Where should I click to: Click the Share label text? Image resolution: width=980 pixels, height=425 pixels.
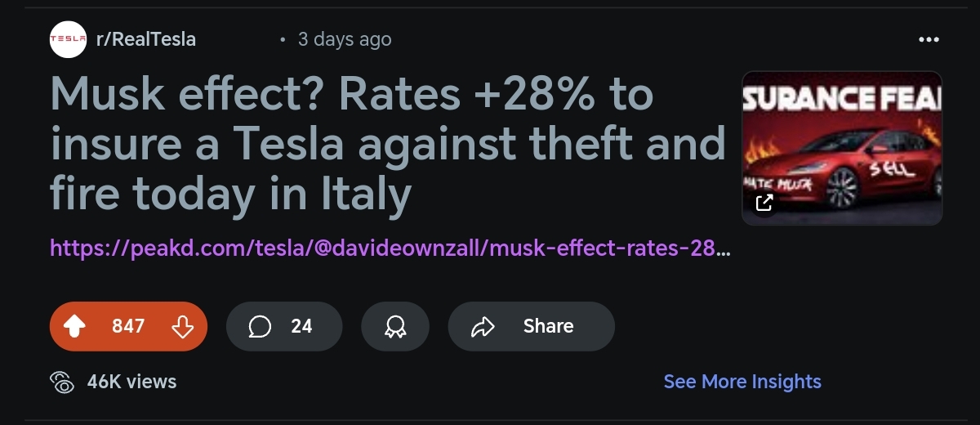click(x=548, y=326)
